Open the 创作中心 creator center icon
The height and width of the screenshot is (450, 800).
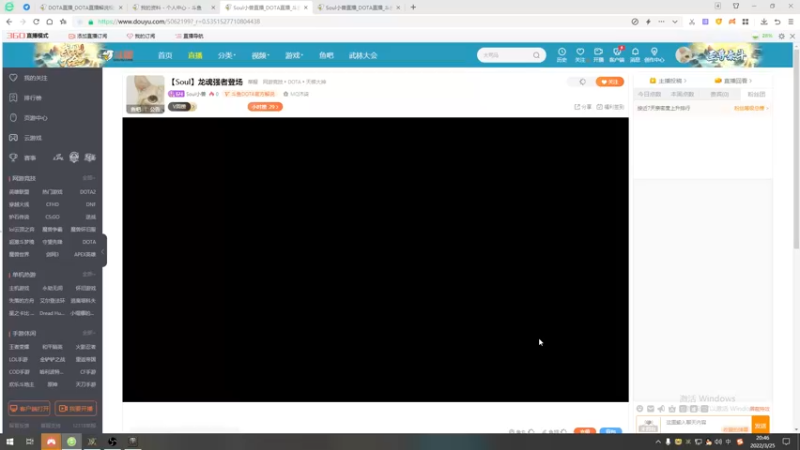coord(654,52)
